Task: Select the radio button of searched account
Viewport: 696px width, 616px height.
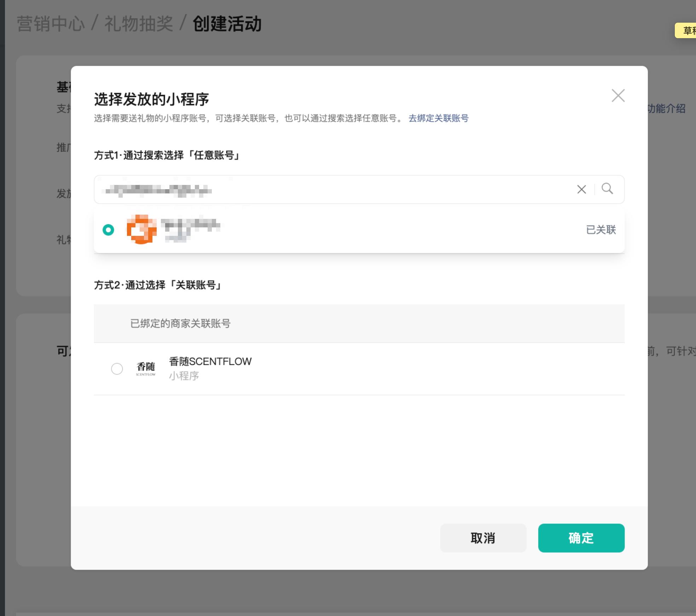Action: [108, 230]
